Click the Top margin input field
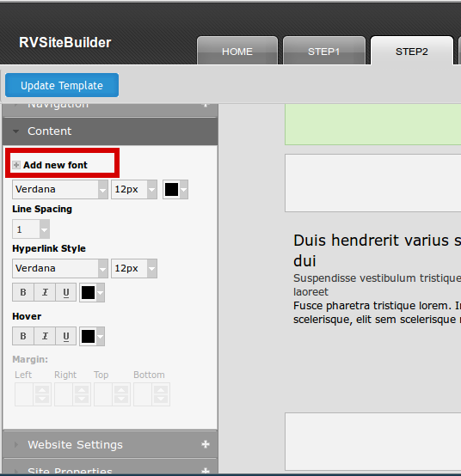This screenshot has width=461, height=476. click(103, 394)
